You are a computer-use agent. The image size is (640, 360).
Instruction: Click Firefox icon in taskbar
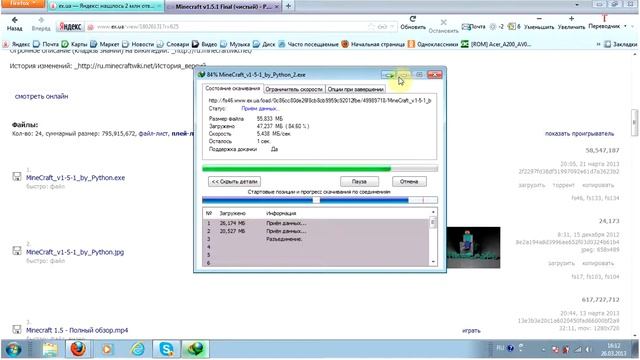(x=78, y=349)
